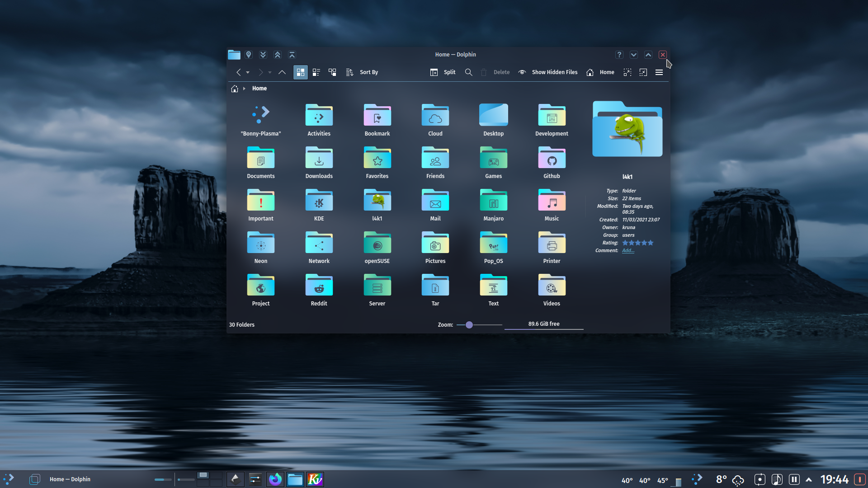868x488 pixels.
Task: Click the pause icon in system tray
Action: point(794,479)
